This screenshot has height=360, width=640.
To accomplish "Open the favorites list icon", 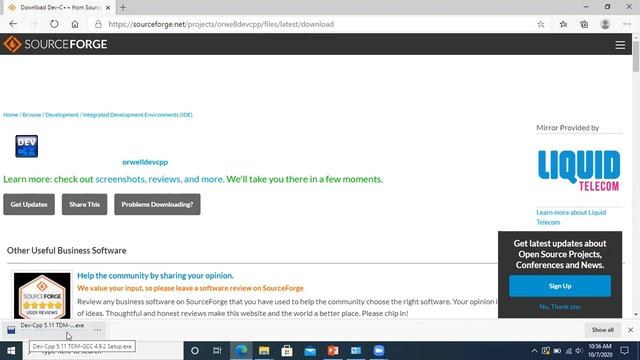I will [563, 24].
